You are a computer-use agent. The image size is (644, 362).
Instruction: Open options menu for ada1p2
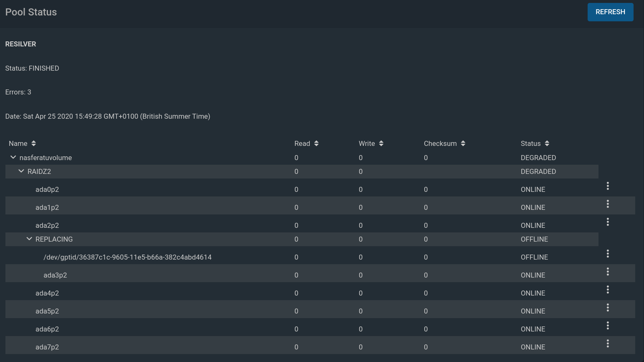(608, 204)
